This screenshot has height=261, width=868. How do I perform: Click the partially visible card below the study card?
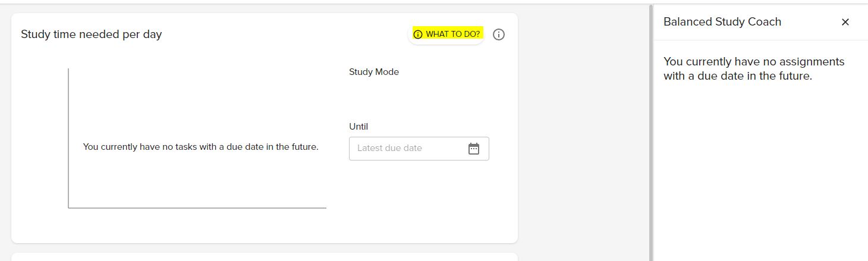point(265,257)
